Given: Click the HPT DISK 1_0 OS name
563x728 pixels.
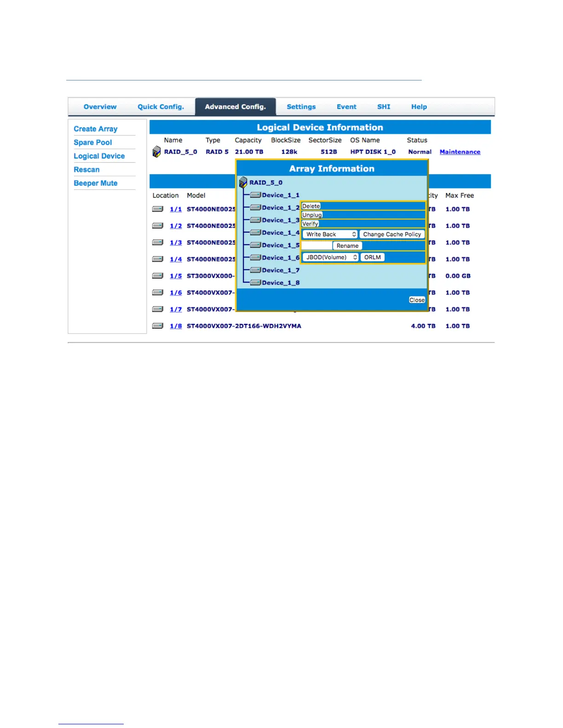Looking at the screenshot, I should [373, 152].
